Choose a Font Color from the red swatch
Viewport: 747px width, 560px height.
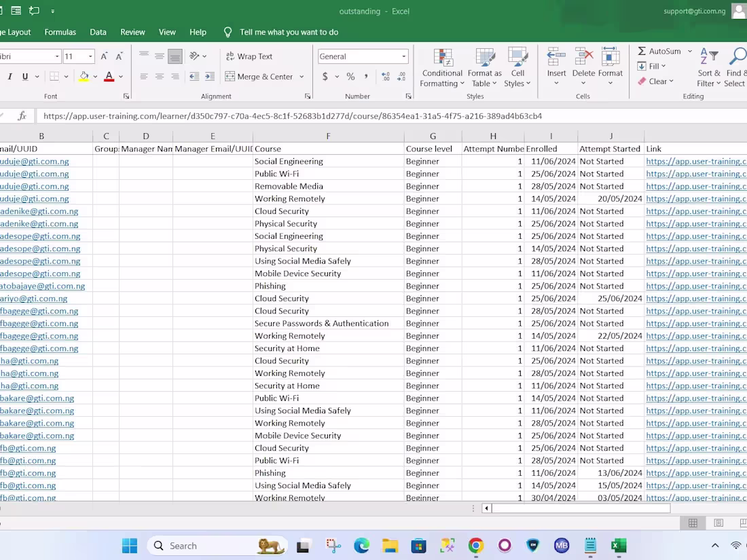[109, 77]
